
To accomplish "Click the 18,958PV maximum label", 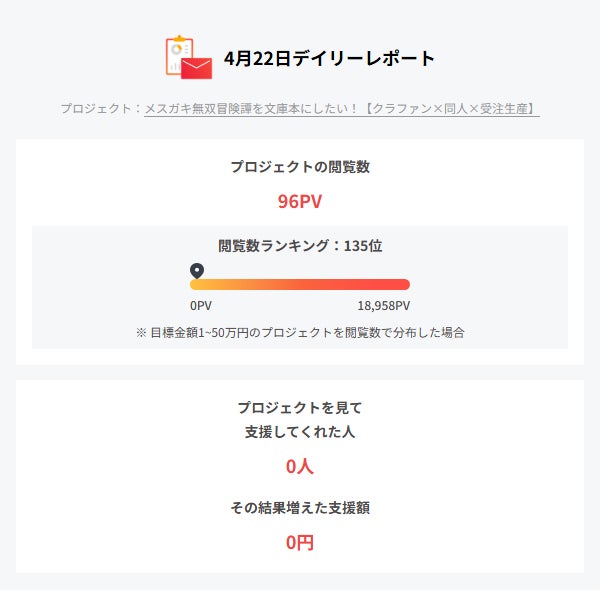I will [384, 306].
